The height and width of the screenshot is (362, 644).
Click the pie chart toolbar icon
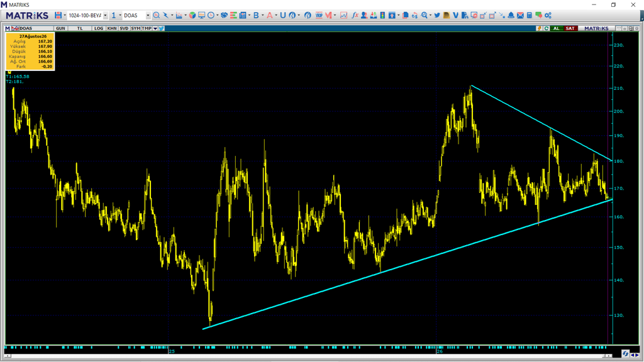click(192, 15)
